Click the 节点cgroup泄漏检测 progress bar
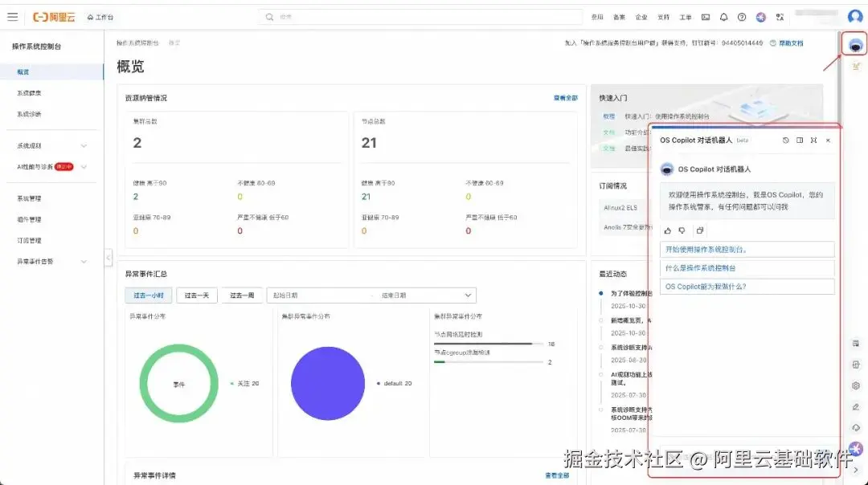The width and height of the screenshot is (868, 485). (x=489, y=362)
